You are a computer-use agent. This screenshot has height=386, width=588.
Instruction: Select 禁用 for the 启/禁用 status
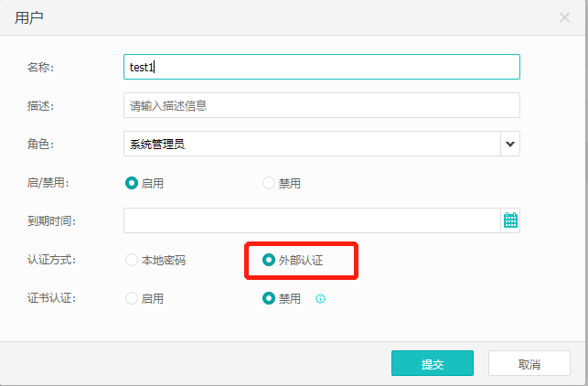(x=269, y=183)
